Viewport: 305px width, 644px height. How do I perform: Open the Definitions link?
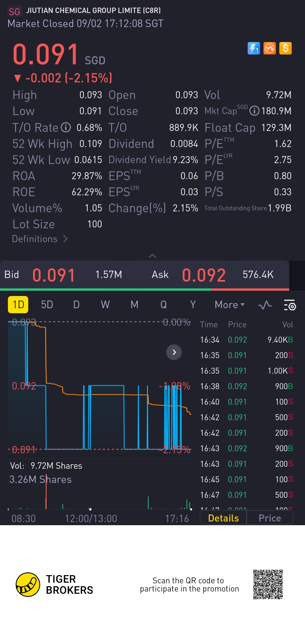pos(40,239)
